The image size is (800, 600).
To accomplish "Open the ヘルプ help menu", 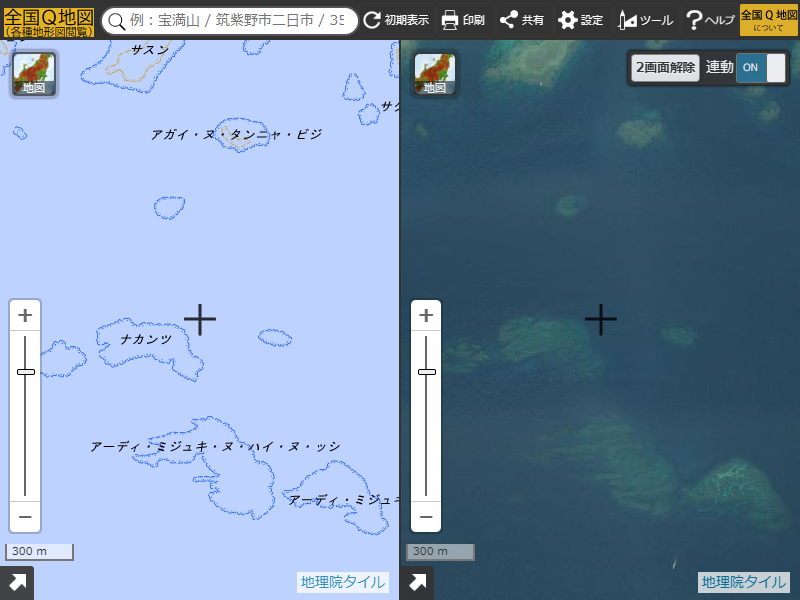I will click(709, 21).
